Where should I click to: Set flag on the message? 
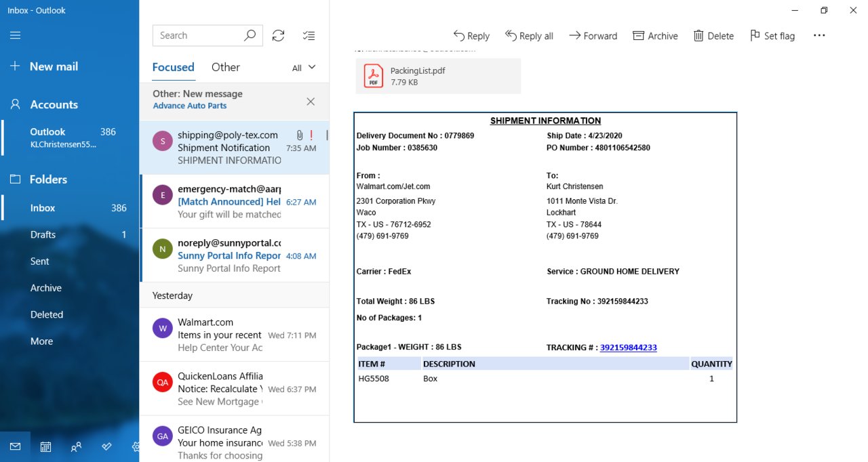point(772,36)
